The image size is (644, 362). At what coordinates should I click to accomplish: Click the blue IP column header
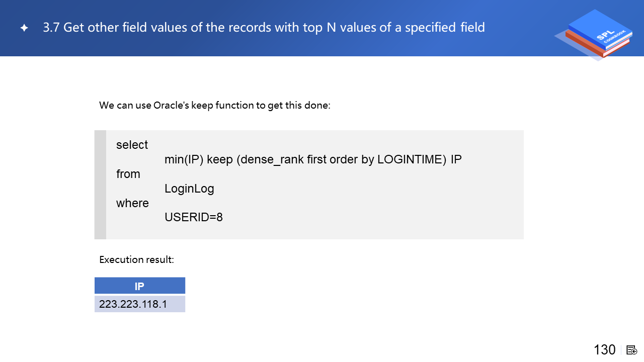(139, 286)
